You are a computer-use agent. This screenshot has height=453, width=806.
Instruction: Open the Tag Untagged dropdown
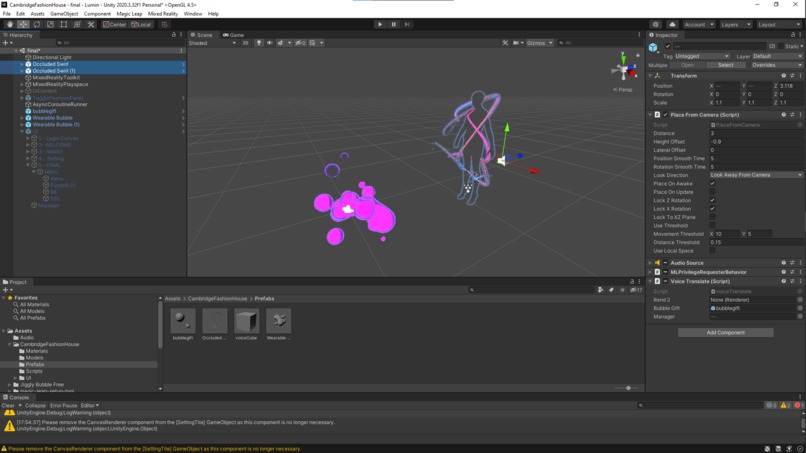click(702, 56)
